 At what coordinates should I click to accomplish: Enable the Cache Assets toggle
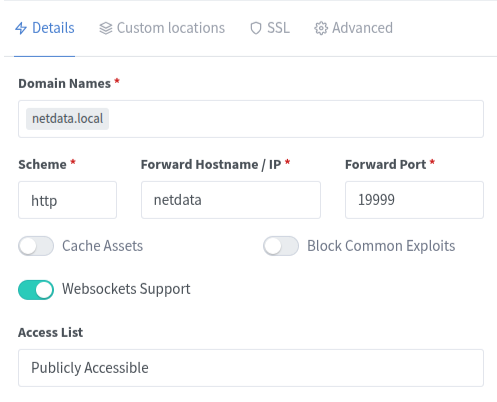[x=36, y=246]
